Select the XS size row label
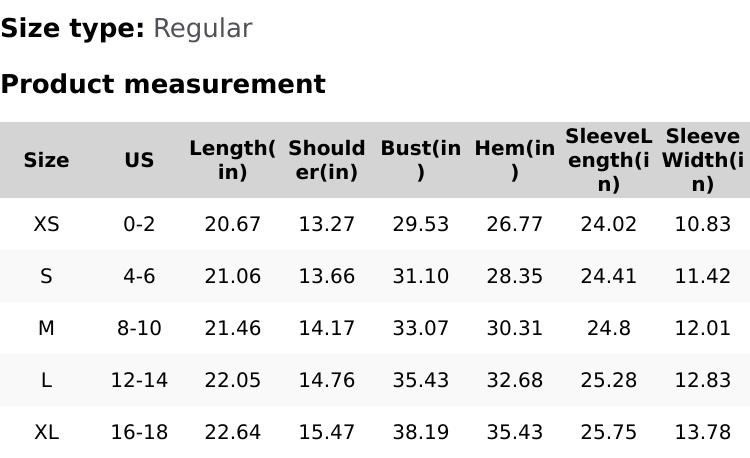The width and height of the screenshot is (750, 458). 46,224
